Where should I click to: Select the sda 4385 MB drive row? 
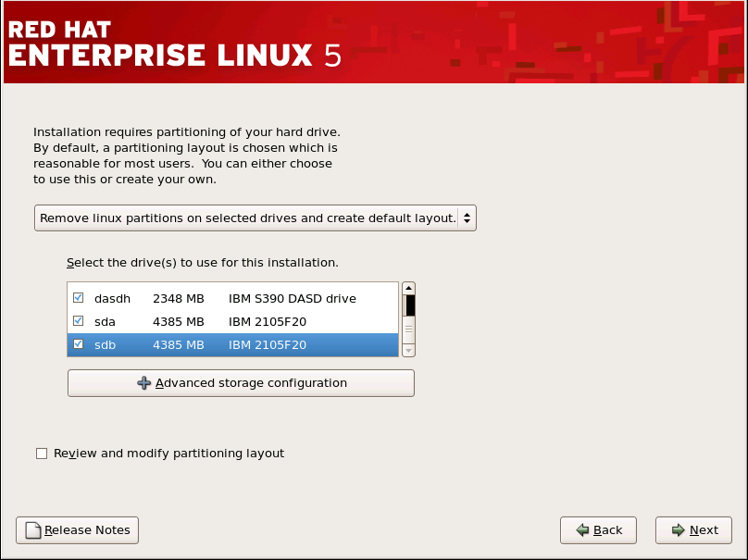[x=231, y=321]
